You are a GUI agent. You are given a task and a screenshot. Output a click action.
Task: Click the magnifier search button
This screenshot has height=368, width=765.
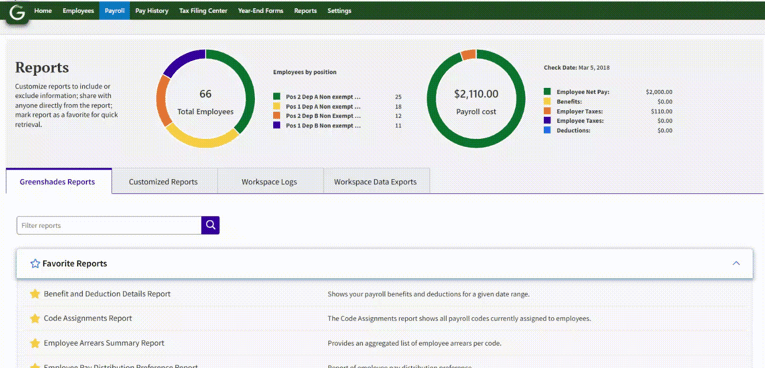pyautogui.click(x=210, y=225)
